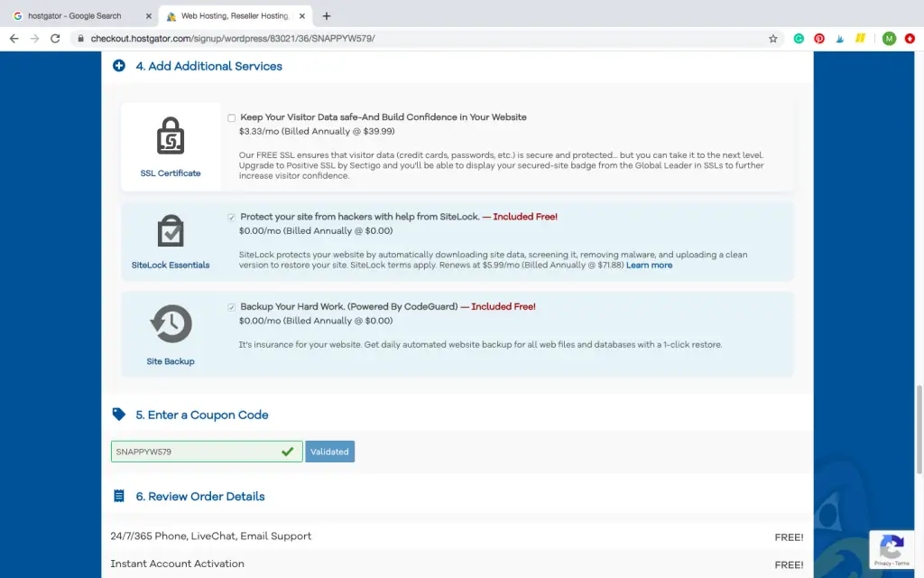The width and height of the screenshot is (924, 578).
Task: Click the SiteLock 'Included Free!' text
Action: tap(525, 217)
